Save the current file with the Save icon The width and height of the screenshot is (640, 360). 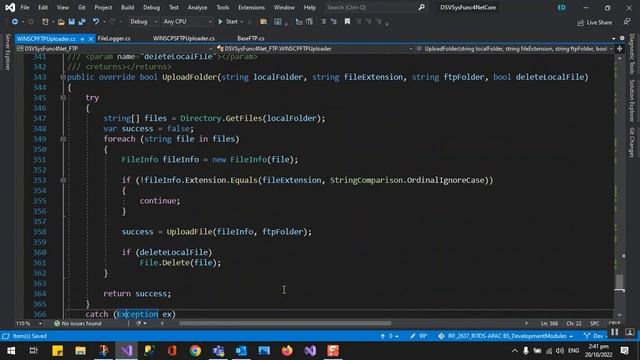(x=71, y=22)
